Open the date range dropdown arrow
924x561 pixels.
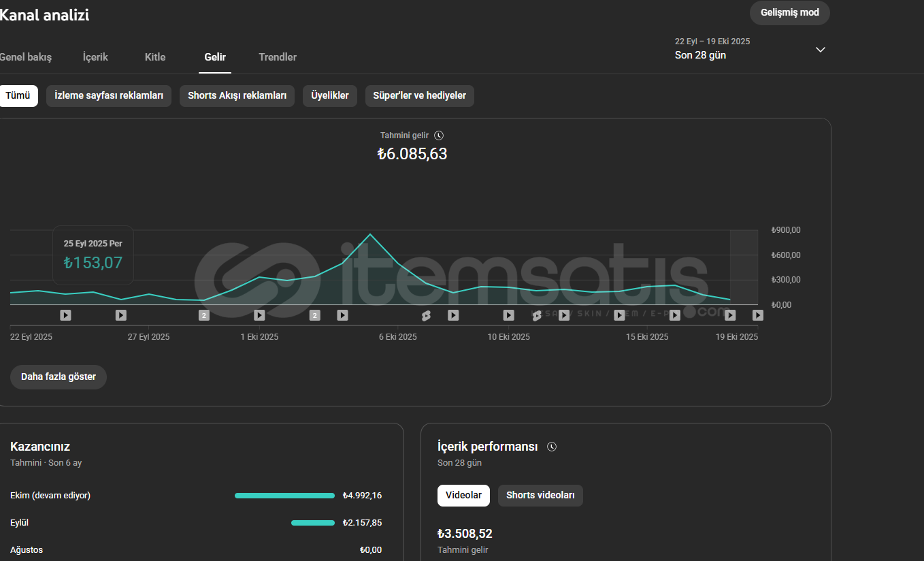pyautogui.click(x=821, y=50)
